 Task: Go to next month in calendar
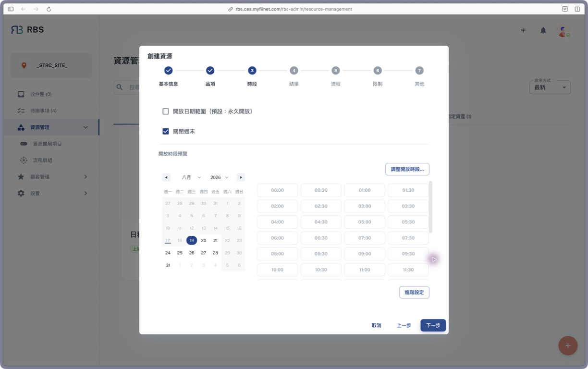241,177
